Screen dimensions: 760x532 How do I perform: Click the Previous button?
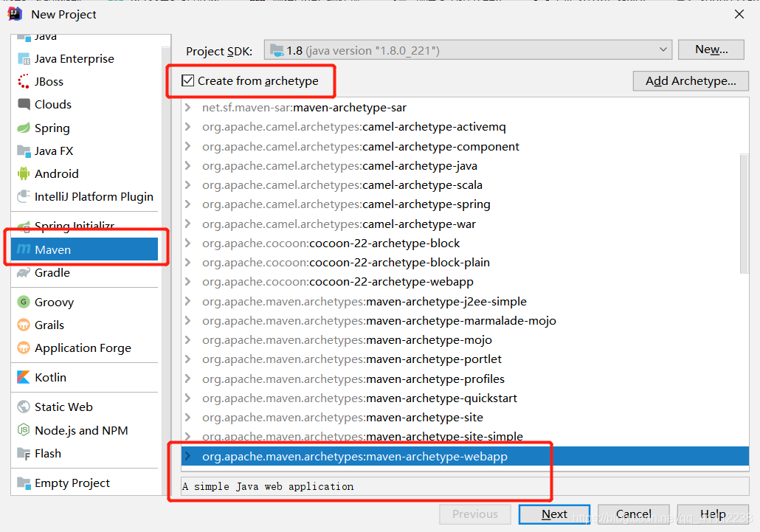point(475,514)
